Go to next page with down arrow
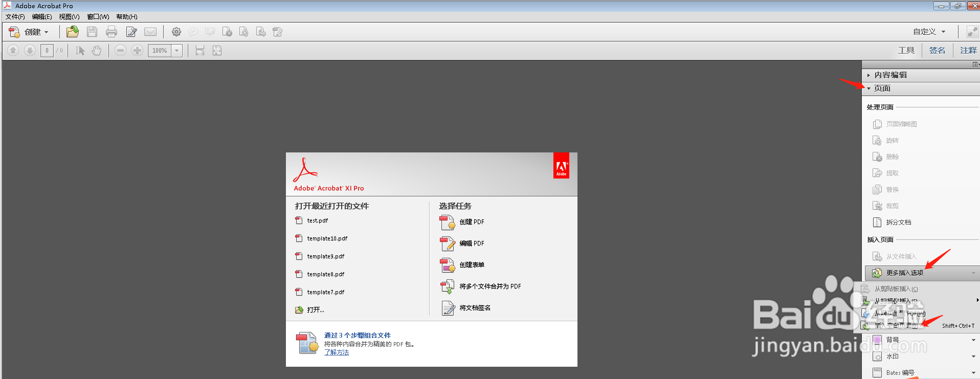The image size is (980, 379). tap(30, 50)
